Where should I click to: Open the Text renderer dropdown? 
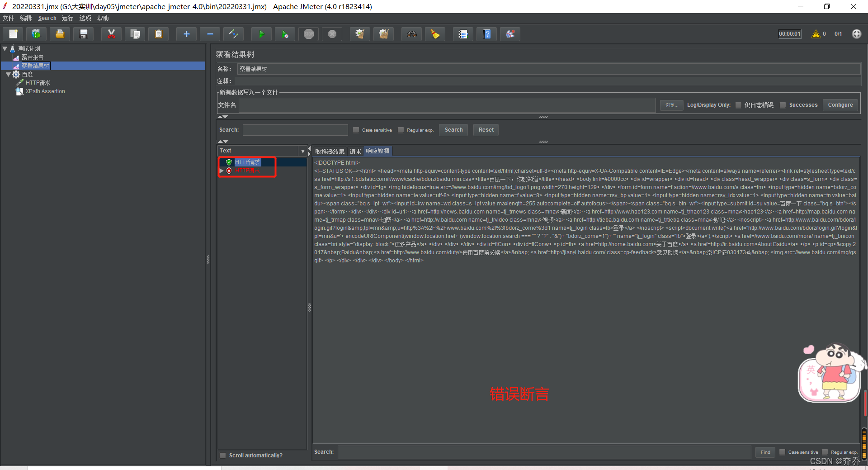tap(303, 151)
